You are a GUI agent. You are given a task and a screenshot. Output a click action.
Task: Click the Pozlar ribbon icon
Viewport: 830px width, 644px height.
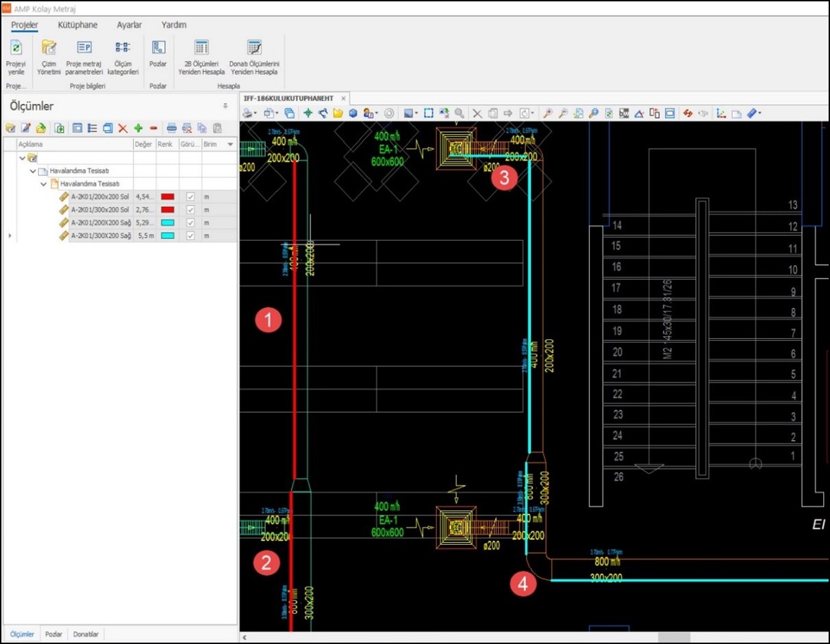coord(158,48)
